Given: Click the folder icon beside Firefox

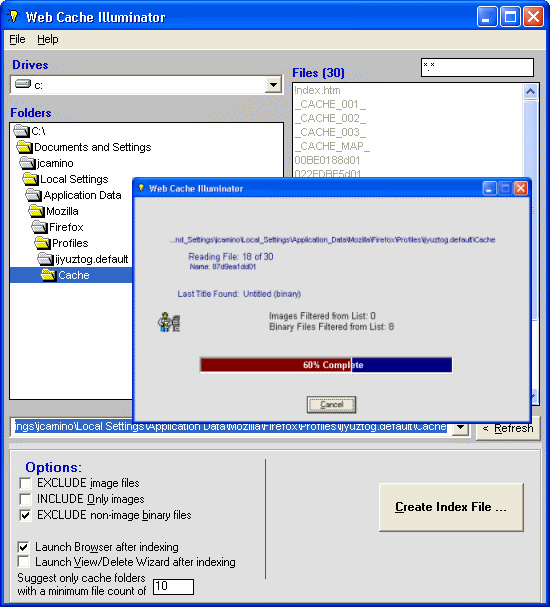Looking at the screenshot, I should (x=39, y=227).
